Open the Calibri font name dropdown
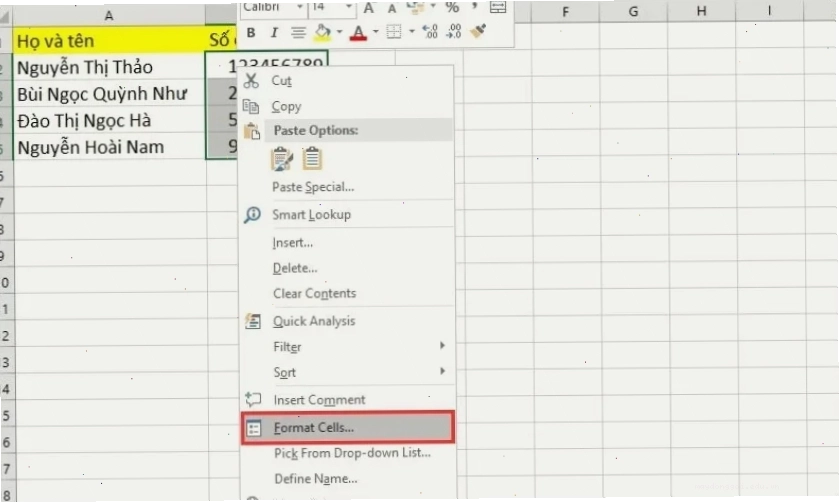The height and width of the screenshot is (503, 839). coord(300,7)
